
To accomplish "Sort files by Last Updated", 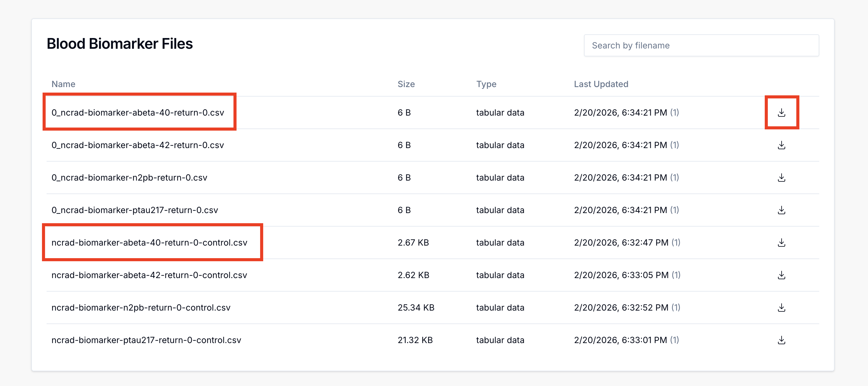I will 601,84.
